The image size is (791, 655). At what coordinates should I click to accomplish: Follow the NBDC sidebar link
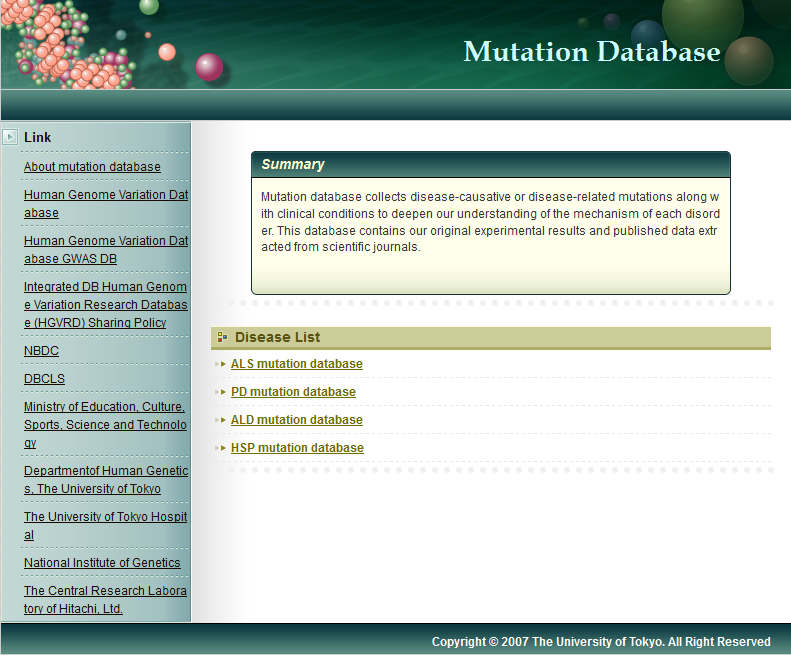point(41,351)
